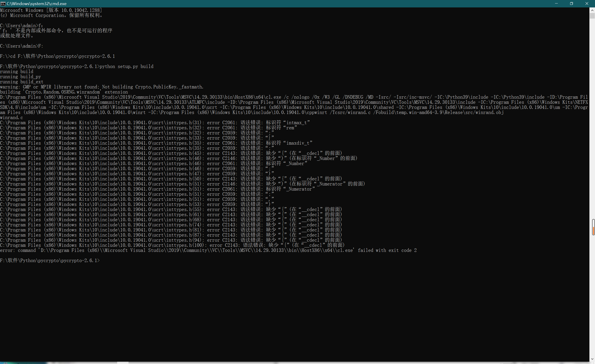
Task: Click the 'intmax_t' error C2061 line
Action: pos(155,123)
